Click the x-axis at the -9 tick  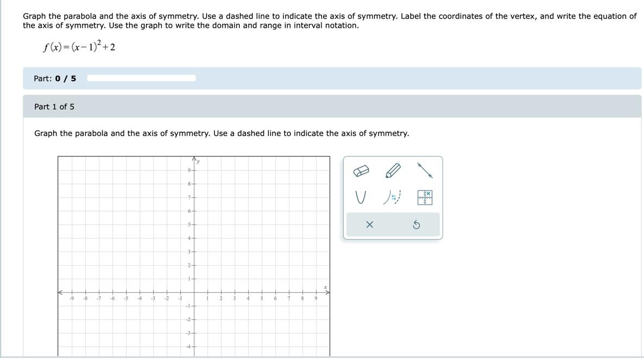tap(72, 292)
